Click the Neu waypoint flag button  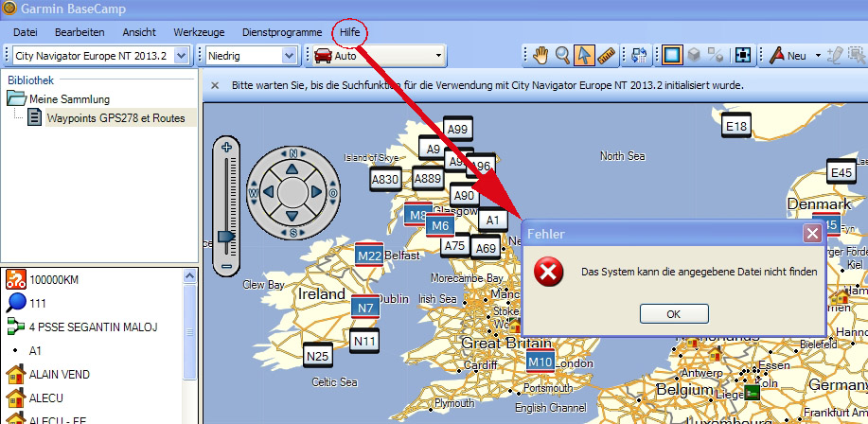(x=788, y=55)
